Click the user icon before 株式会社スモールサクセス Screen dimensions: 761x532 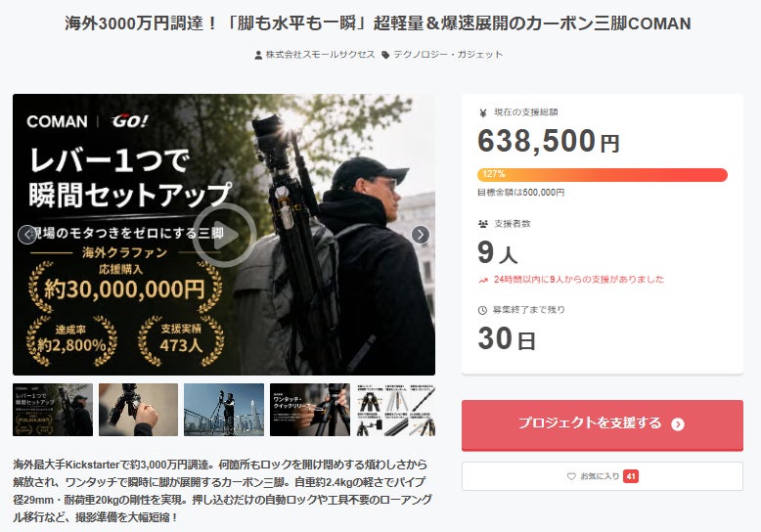click(258, 55)
